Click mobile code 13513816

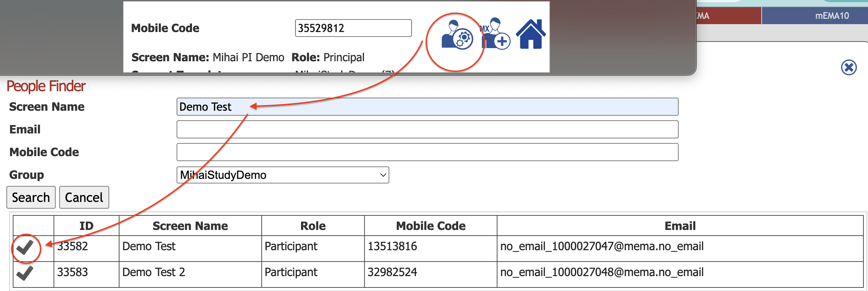click(392, 246)
